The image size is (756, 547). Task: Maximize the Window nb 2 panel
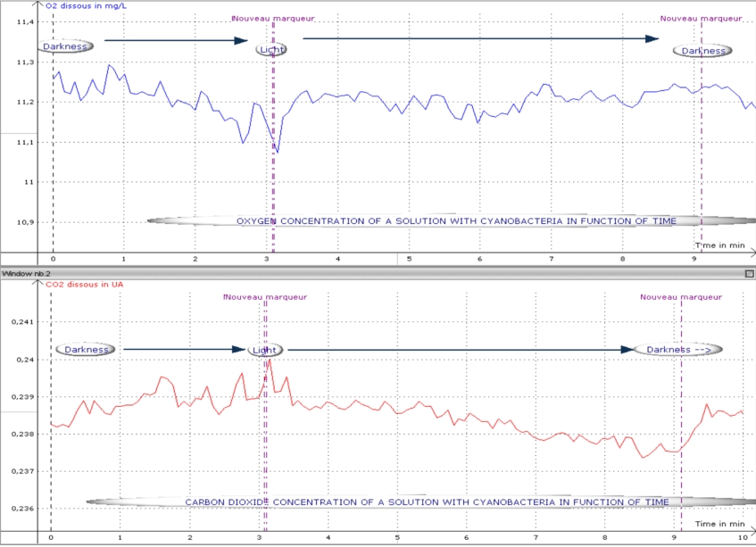(x=749, y=272)
